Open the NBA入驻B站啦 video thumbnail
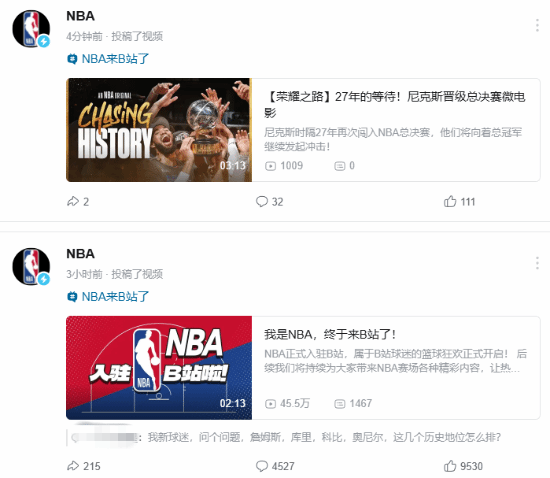550x478 pixels. [159, 368]
